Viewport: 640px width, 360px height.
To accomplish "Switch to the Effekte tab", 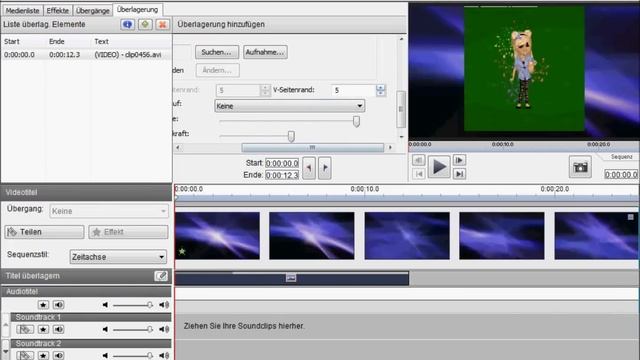I will tap(58, 11).
